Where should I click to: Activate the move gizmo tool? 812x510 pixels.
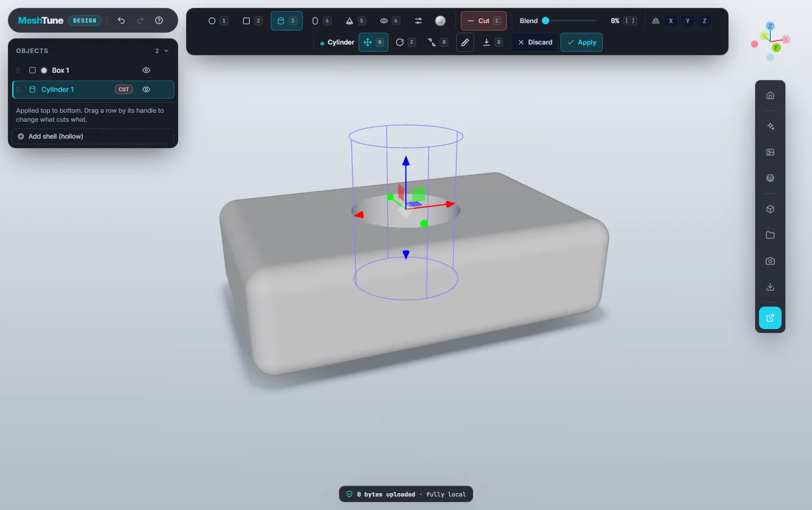(373, 42)
